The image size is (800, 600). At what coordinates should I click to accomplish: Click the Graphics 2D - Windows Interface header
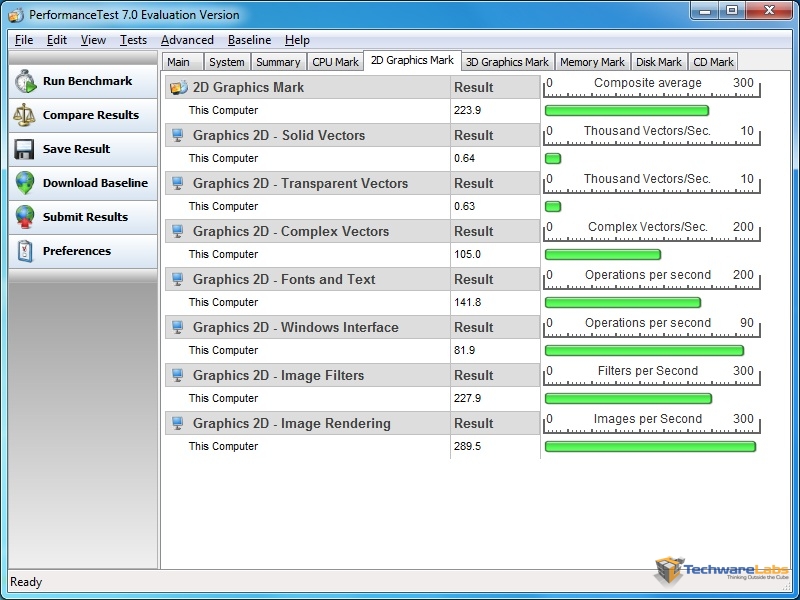coord(295,328)
